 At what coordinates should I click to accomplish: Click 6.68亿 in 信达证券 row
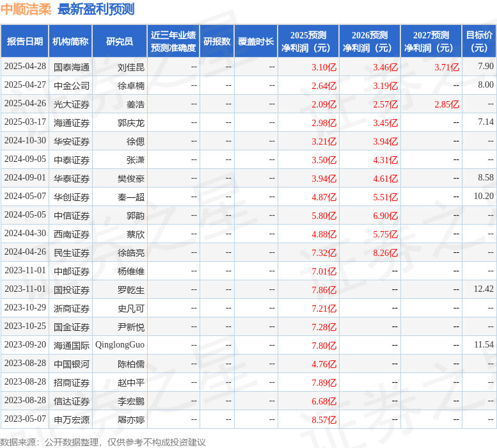(324, 401)
